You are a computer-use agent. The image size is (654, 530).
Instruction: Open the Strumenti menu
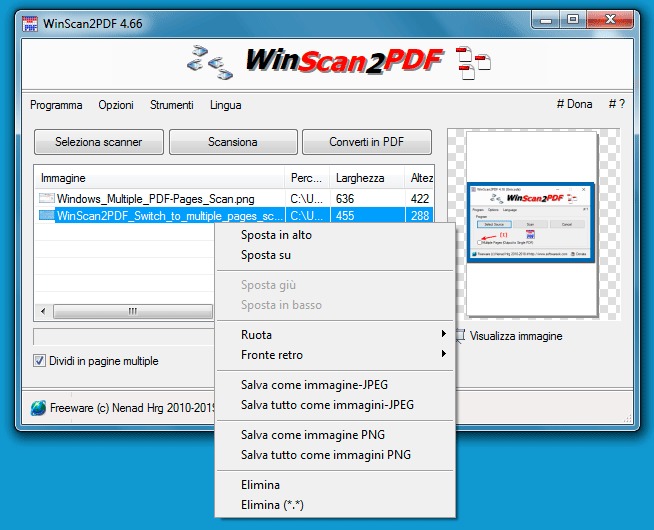[x=172, y=105]
